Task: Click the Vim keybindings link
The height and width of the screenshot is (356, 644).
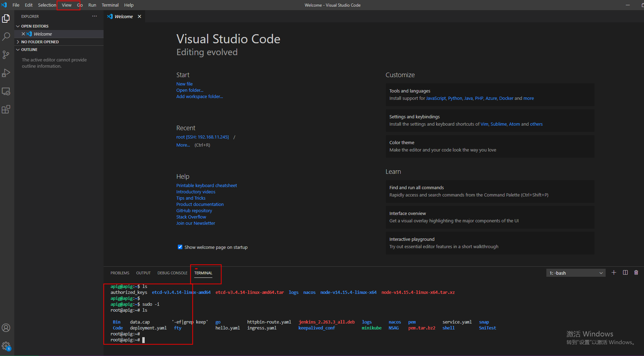Action: (484, 124)
